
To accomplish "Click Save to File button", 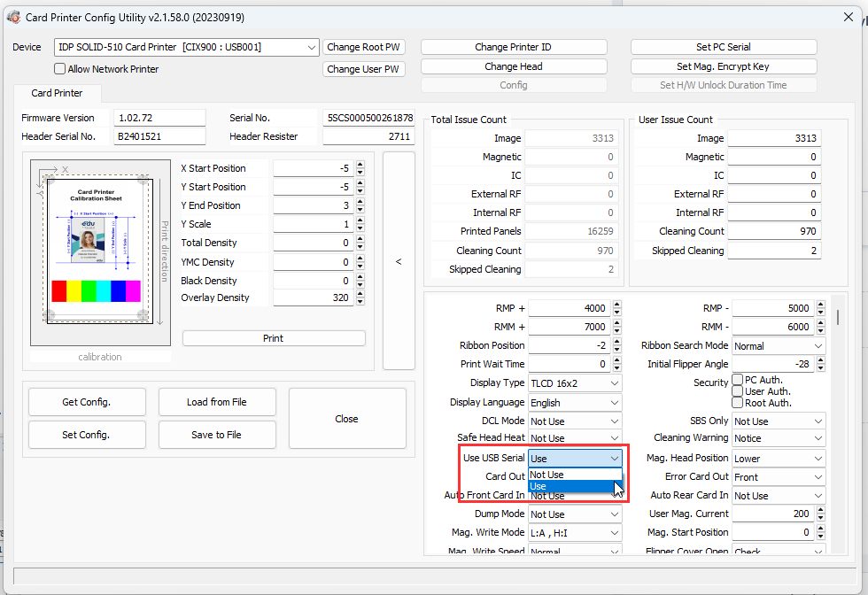I will [217, 435].
